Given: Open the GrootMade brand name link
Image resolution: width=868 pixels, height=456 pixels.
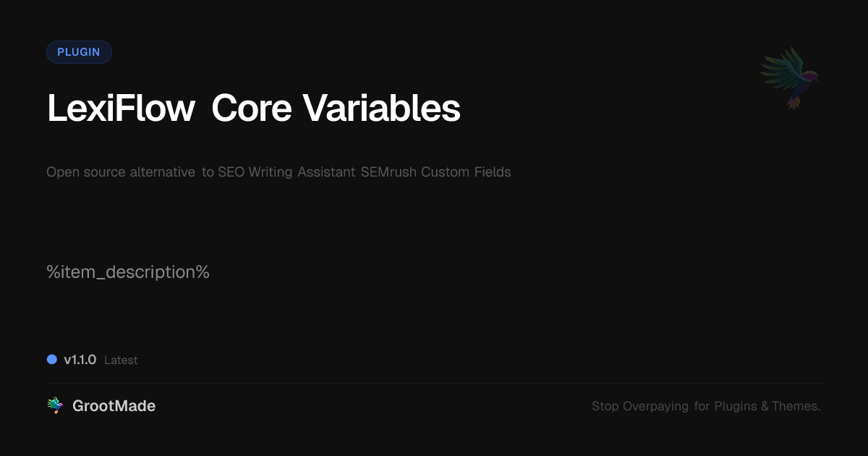Looking at the screenshot, I should (114, 406).
